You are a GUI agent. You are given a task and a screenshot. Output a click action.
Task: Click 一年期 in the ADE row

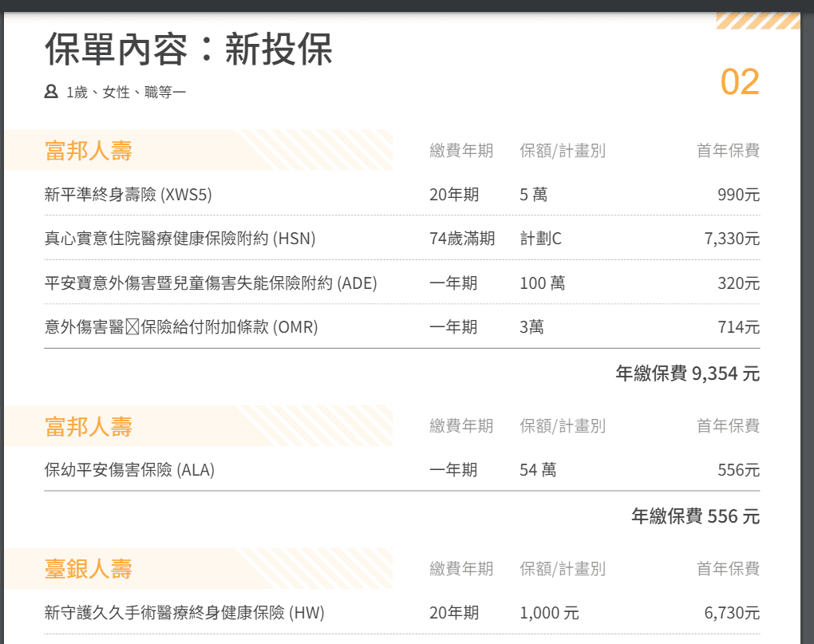click(453, 283)
